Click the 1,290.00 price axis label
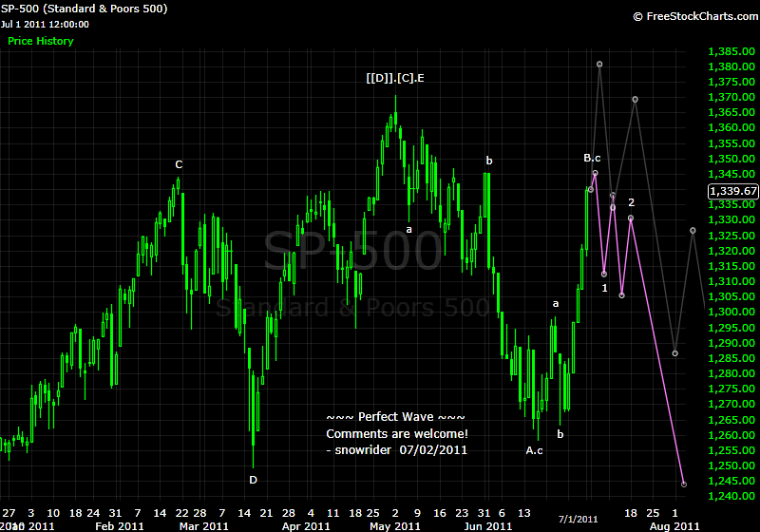 [731, 343]
